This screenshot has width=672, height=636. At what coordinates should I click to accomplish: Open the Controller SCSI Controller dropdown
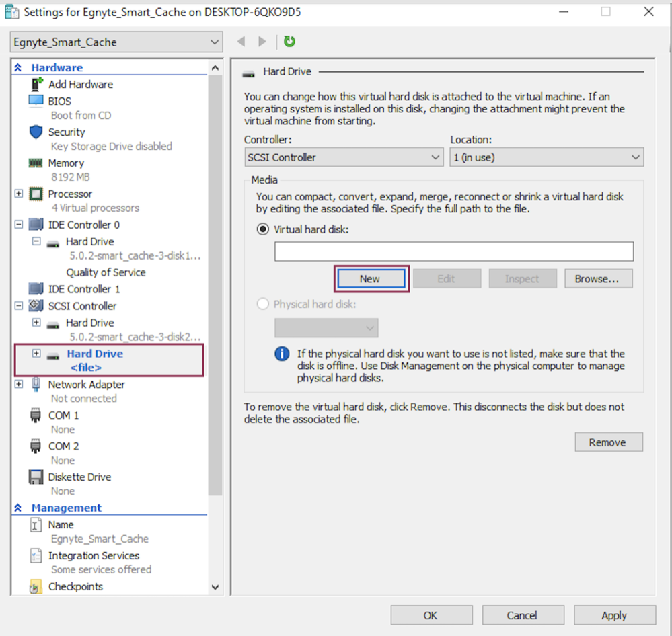click(344, 157)
